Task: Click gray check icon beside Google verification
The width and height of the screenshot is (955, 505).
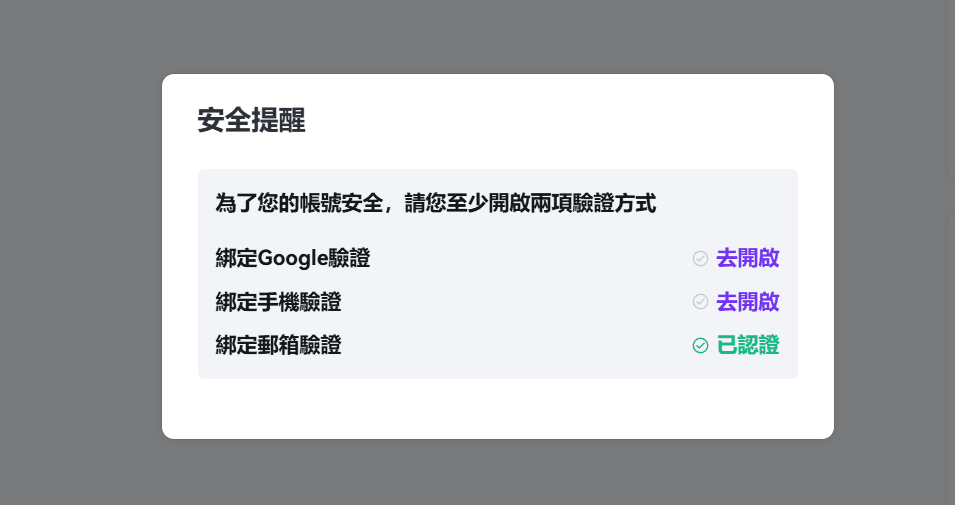Action: [700, 258]
